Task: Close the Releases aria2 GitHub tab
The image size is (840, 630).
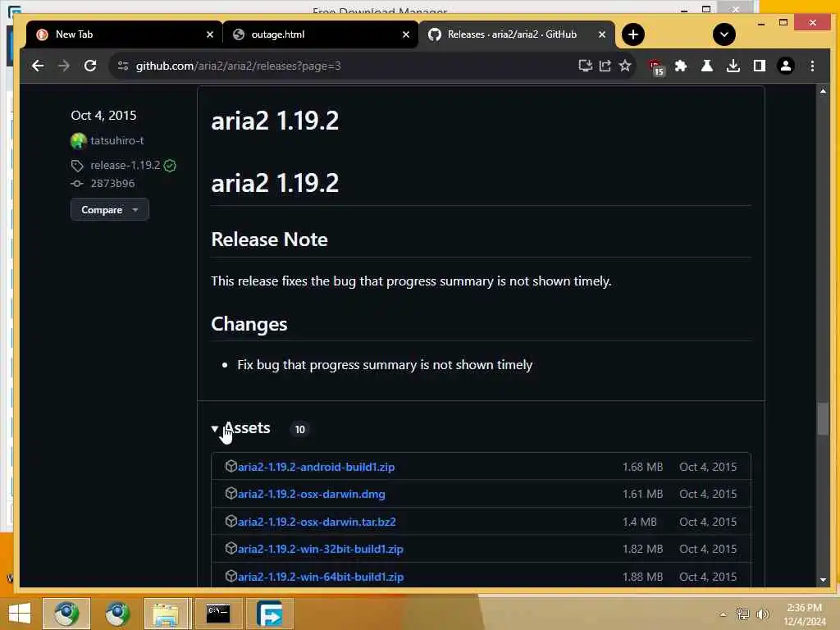Action: point(601,34)
